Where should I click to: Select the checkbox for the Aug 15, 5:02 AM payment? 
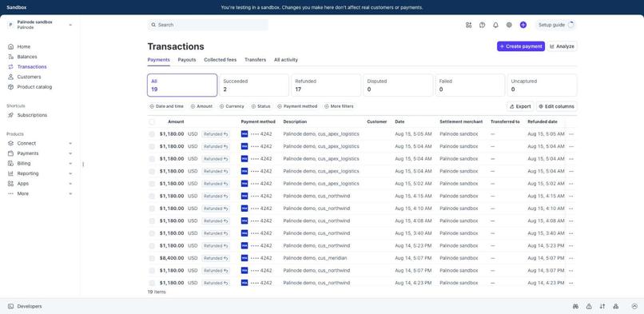tap(152, 184)
